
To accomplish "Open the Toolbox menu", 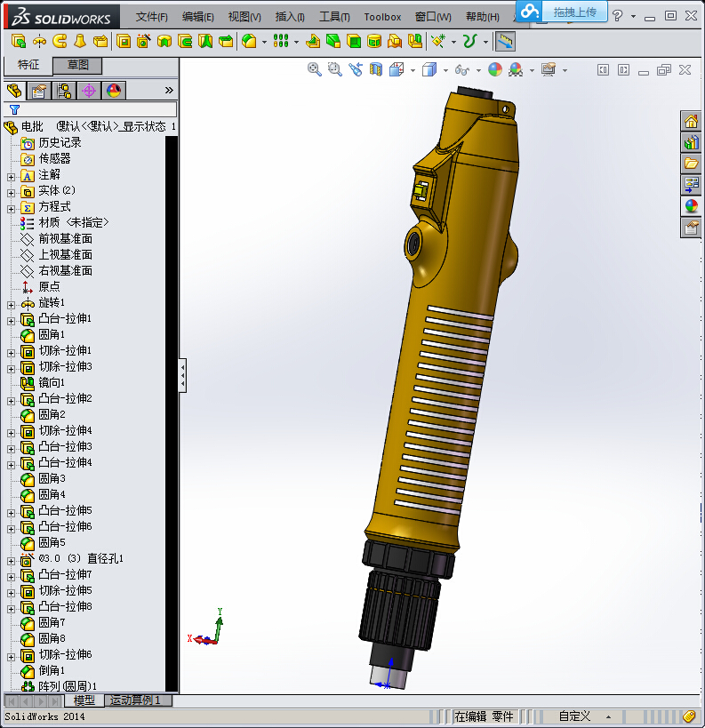I will tap(382, 17).
